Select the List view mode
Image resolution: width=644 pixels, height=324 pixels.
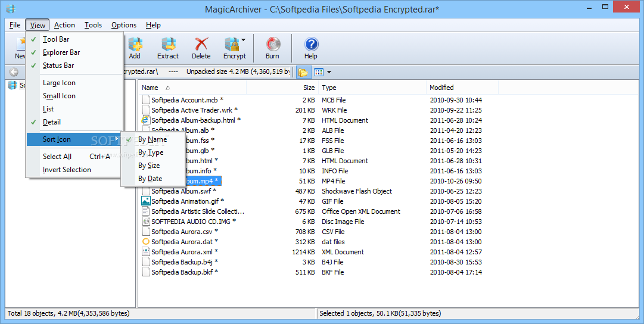[x=74, y=109]
